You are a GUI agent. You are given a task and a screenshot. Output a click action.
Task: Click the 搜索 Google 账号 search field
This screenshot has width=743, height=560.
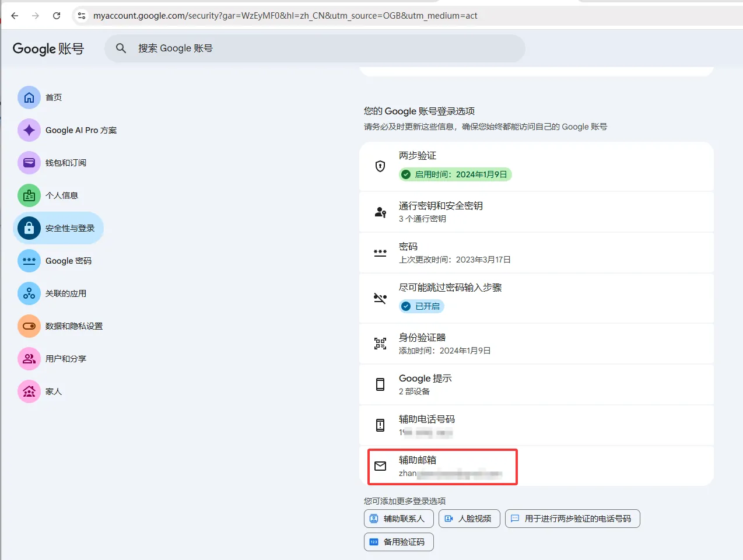(x=315, y=48)
